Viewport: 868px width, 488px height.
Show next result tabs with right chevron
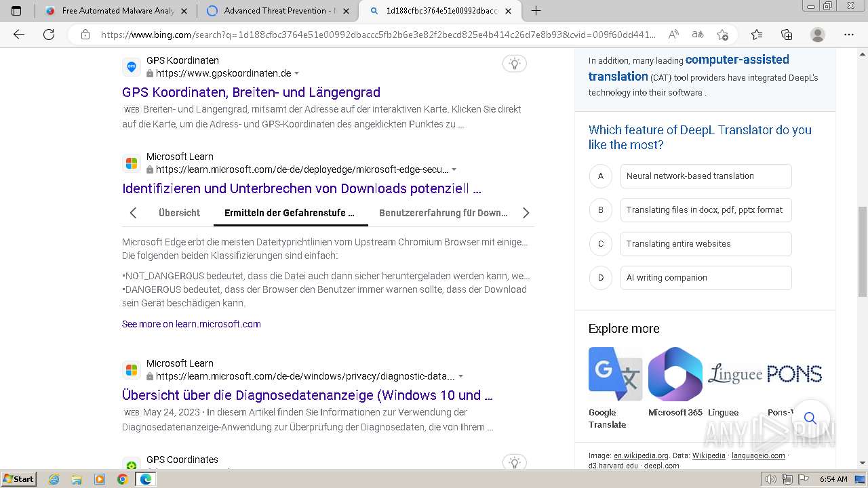[526, 213]
